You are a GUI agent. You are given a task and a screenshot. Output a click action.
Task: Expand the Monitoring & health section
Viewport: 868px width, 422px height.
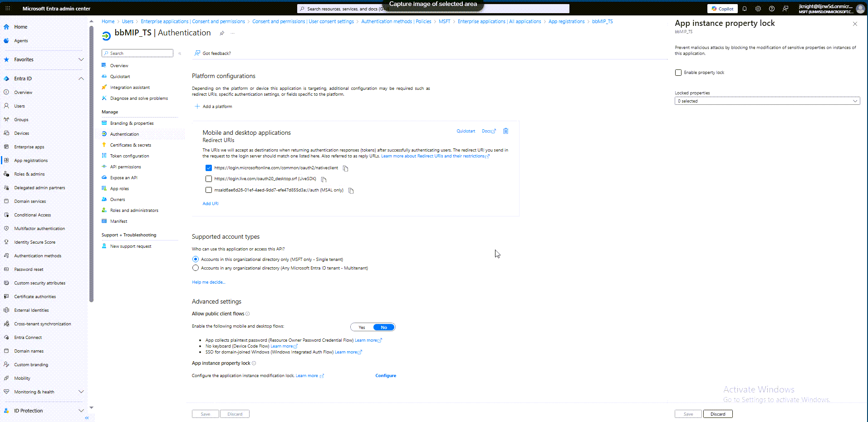click(x=81, y=391)
